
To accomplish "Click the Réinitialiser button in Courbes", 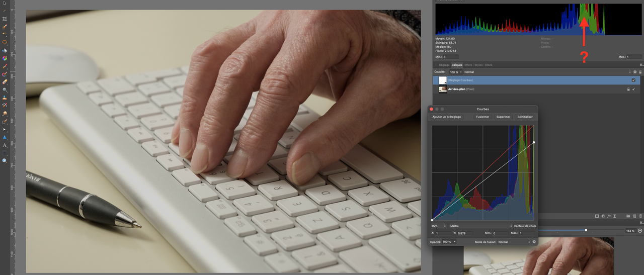I will [x=525, y=117].
